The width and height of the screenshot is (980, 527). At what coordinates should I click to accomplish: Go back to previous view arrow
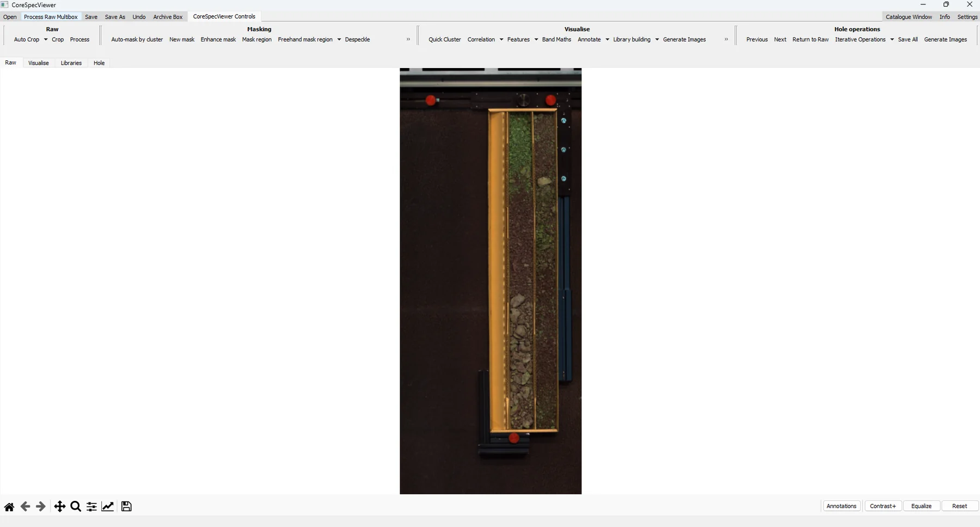[25, 507]
